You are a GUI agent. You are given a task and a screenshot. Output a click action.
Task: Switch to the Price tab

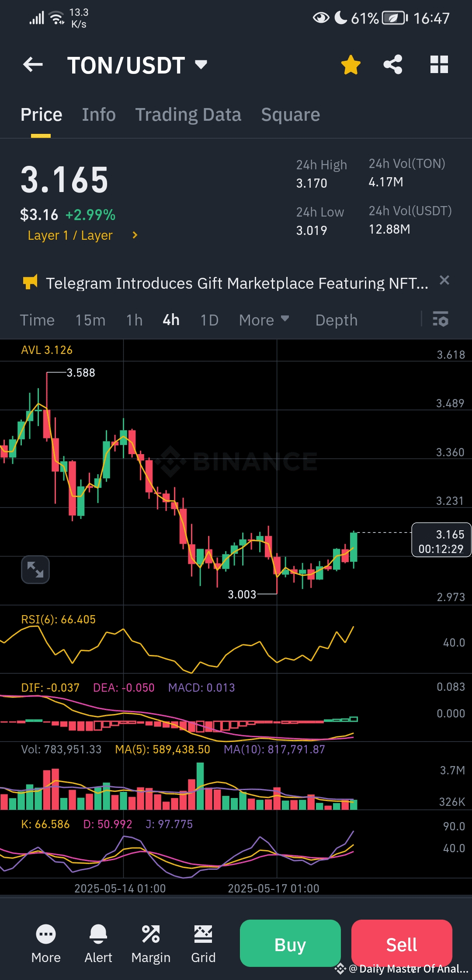pyautogui.click(x=42, y=115)
